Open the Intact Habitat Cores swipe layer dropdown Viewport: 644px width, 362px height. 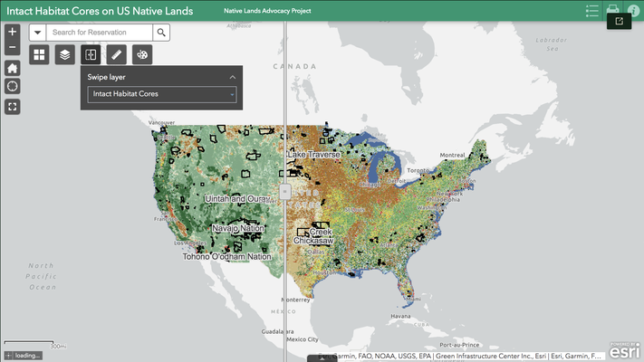161,94
